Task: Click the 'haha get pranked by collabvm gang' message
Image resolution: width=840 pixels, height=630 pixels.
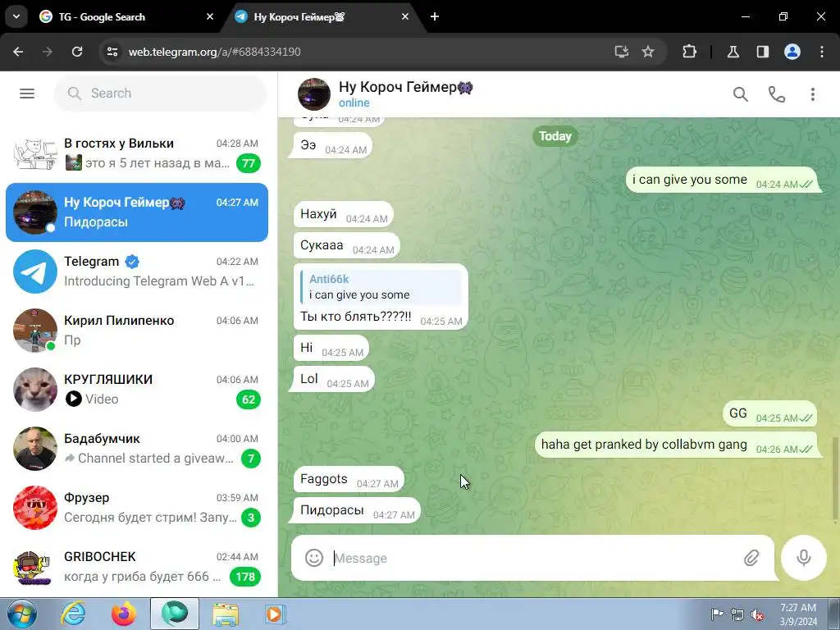Action: [676, 445]
